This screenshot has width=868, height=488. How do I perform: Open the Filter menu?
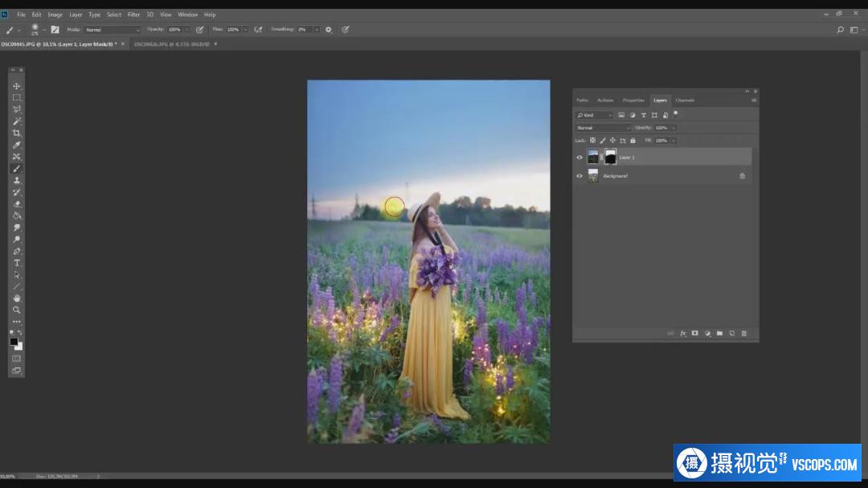134,15
